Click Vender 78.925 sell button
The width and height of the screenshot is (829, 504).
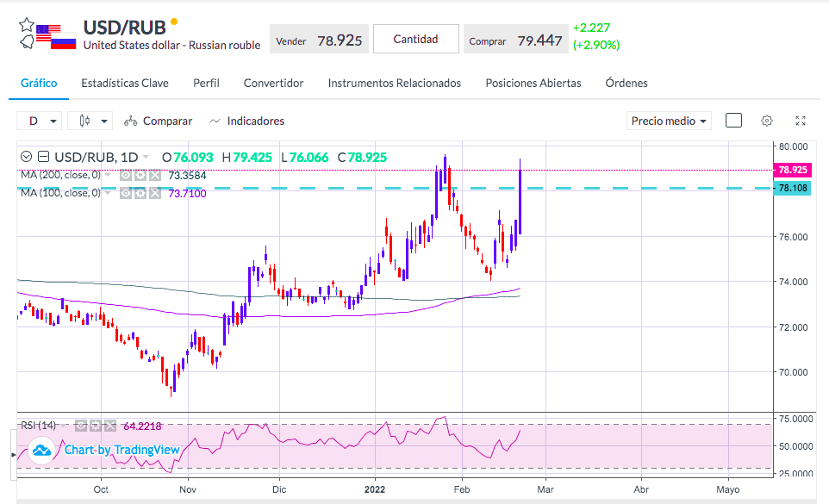click(319, 39)
